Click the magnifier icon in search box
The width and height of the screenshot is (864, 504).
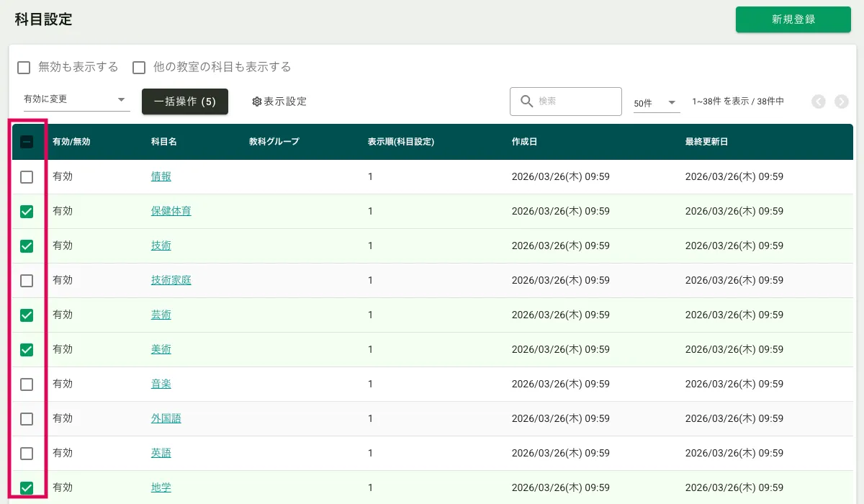(x=526, y=102)
